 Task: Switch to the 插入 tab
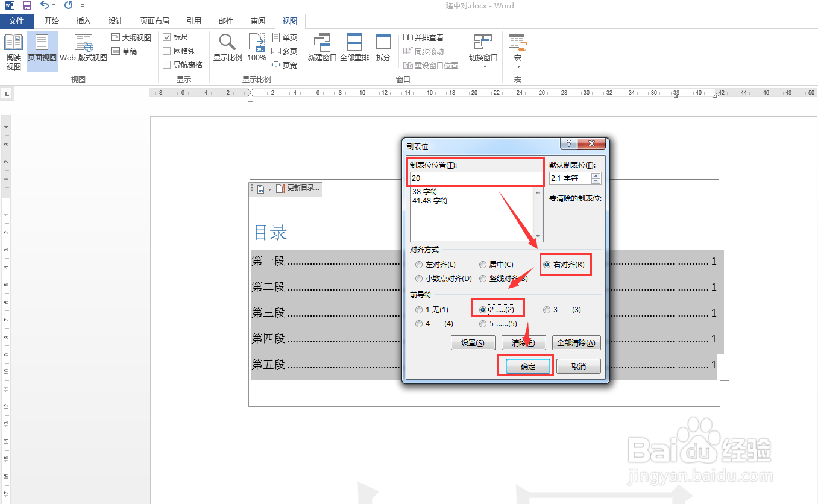[x=84, y=21]
